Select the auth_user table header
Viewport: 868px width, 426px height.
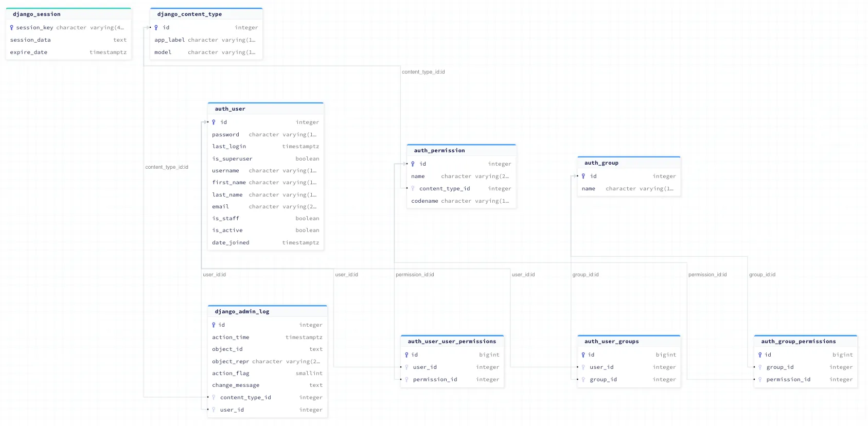tap(265, 109)
